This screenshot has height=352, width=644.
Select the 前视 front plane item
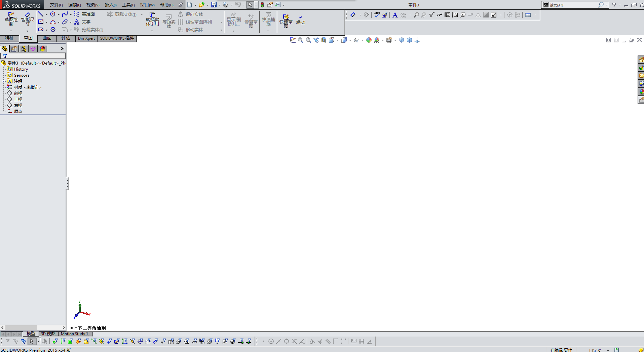pos(15,93)
